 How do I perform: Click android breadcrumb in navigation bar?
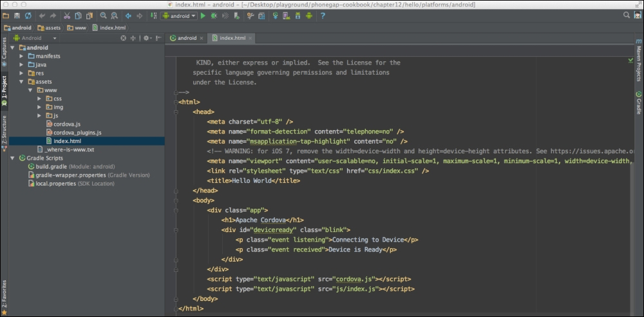click(x=17, y=28)
